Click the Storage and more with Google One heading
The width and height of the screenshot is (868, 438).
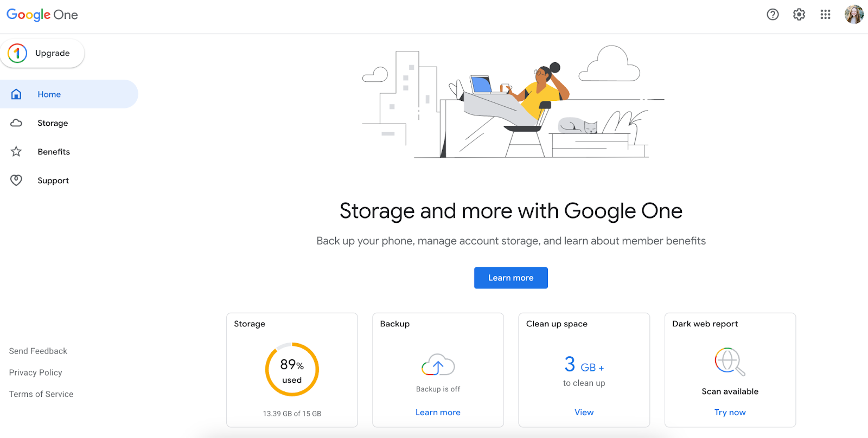click(x=511, y=211)
